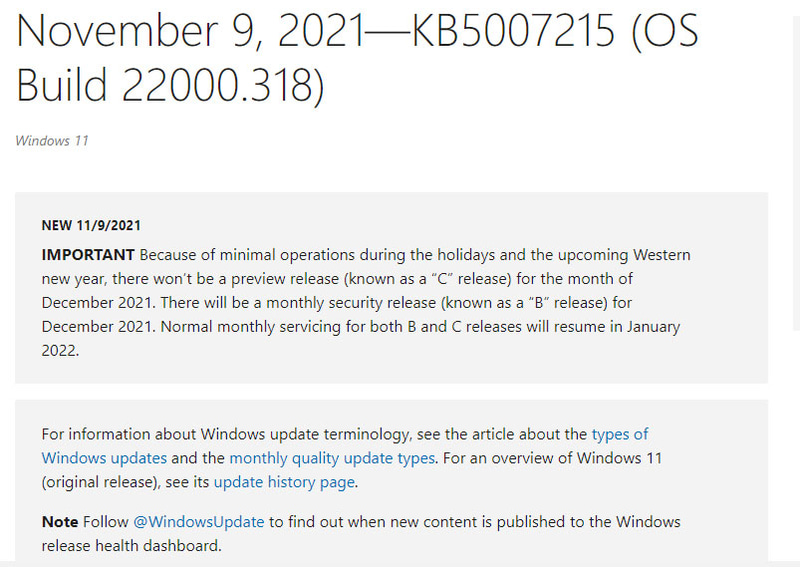Visit the @WindowsUpdate link
Viewport: 800px width, 567px height.
[x=199, y=522]
